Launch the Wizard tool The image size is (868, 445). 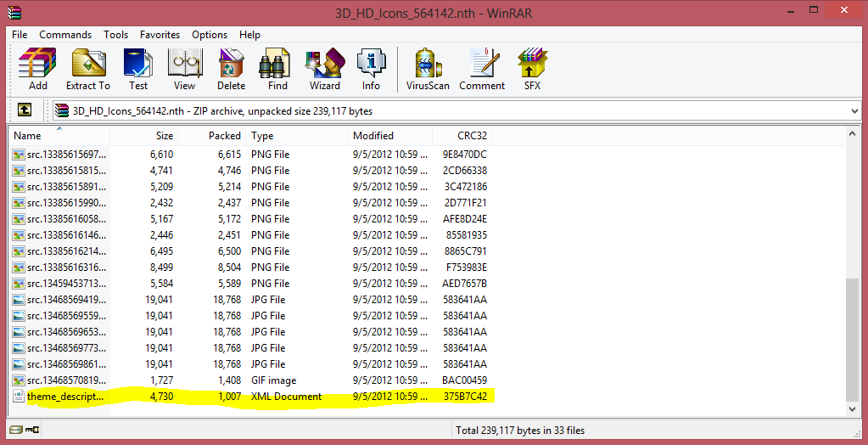tap(324, 70)
